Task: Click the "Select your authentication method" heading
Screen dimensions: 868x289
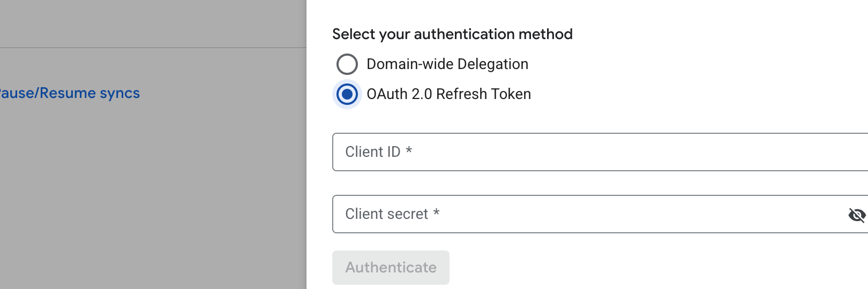Action: (452, 34)
